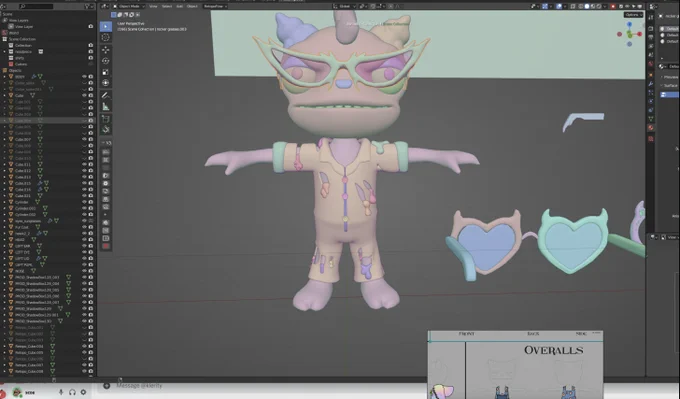Activate the Move tool
The height and width of the screenshot is (399, 680).
click(x=105, y=50)
